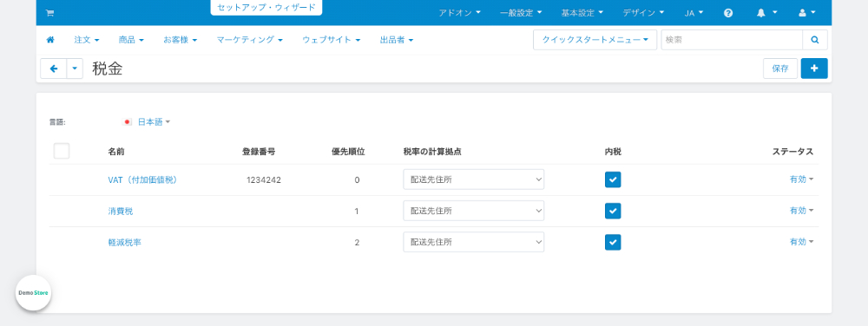This screenshot has width=868, height=326.
Task: Click Japan flag icon beside 日本語
Action: pos(128,122)
